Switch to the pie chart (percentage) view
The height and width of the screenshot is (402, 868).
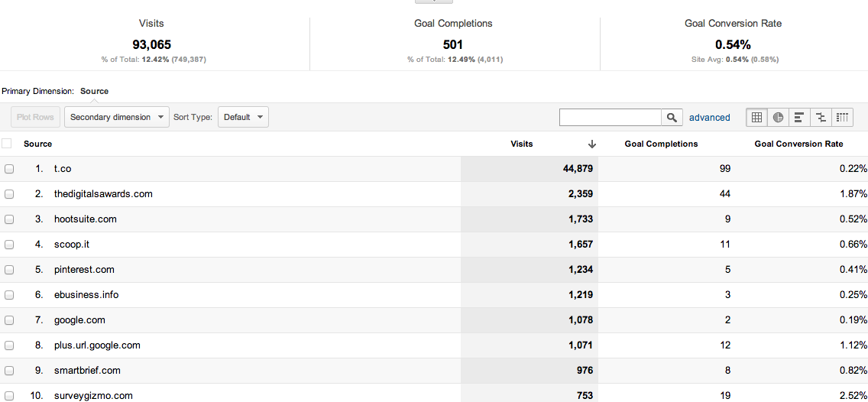point(778,118)
